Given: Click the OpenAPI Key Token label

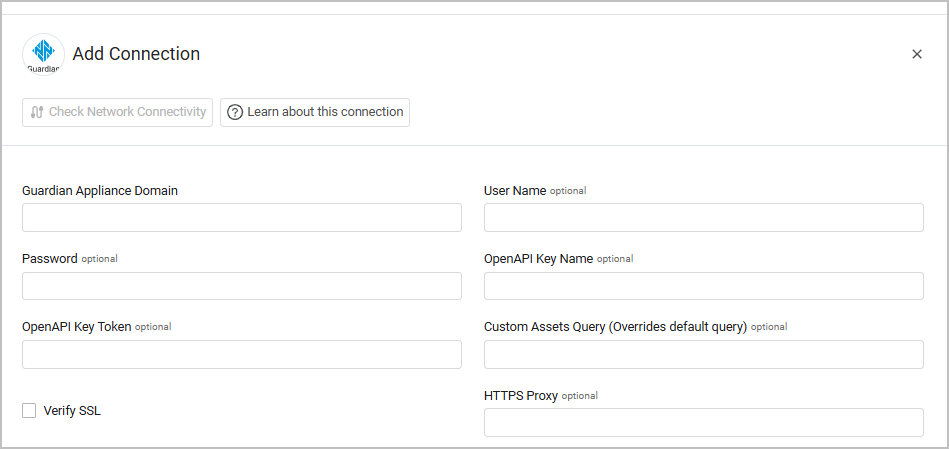Looking at the screenshot, I should (x=77, y=326).
